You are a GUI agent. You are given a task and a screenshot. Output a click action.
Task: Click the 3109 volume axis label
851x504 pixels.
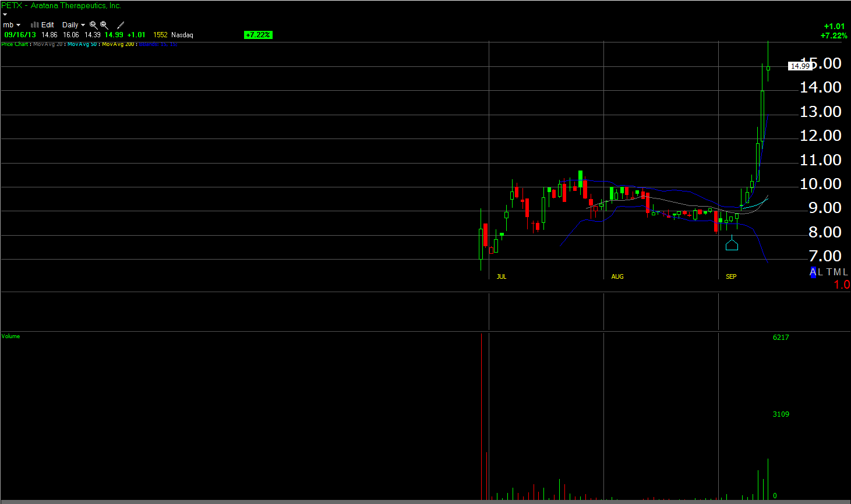[x=781, y=414]
